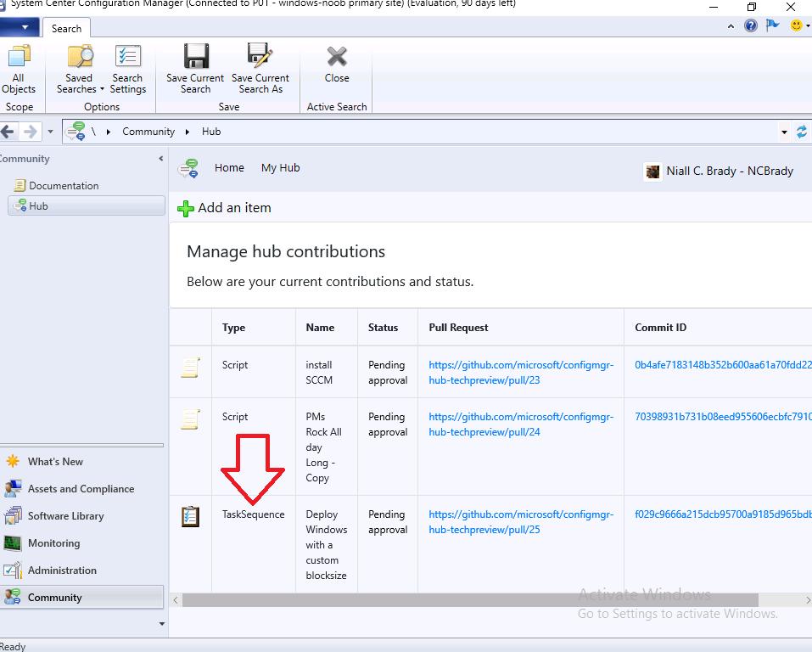
Task: Open the Monitoring workspace
Action: (42, 542)
